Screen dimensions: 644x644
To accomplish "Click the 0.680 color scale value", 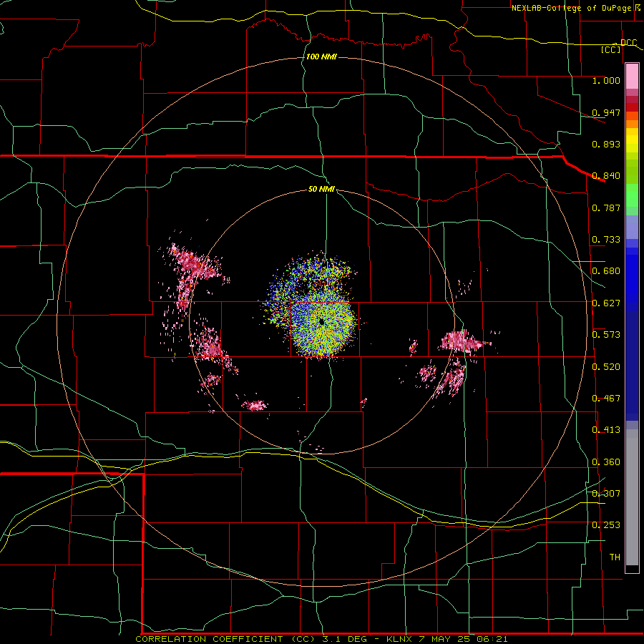I will (606, 271).
